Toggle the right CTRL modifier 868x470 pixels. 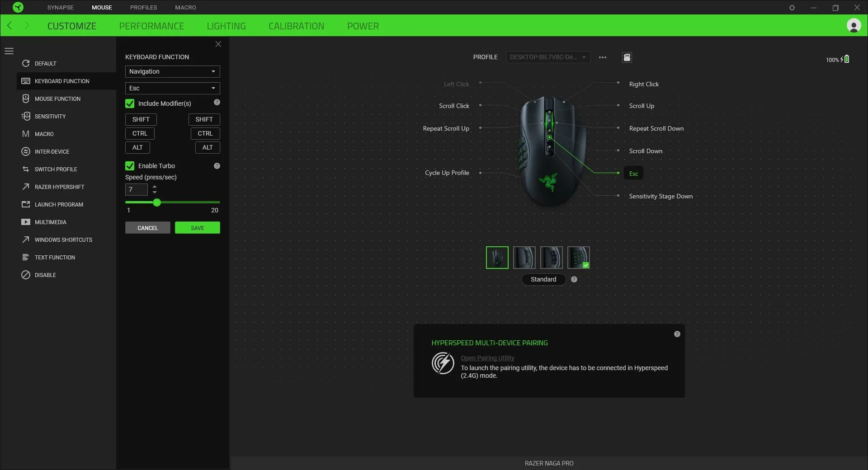pos(205,133)
